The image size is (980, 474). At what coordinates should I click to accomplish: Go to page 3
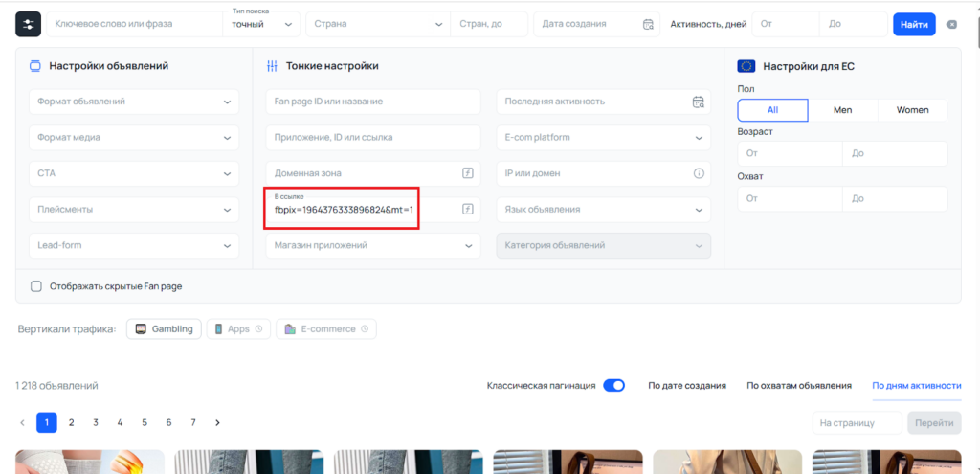pyautogui.click(x=96, y=422)
